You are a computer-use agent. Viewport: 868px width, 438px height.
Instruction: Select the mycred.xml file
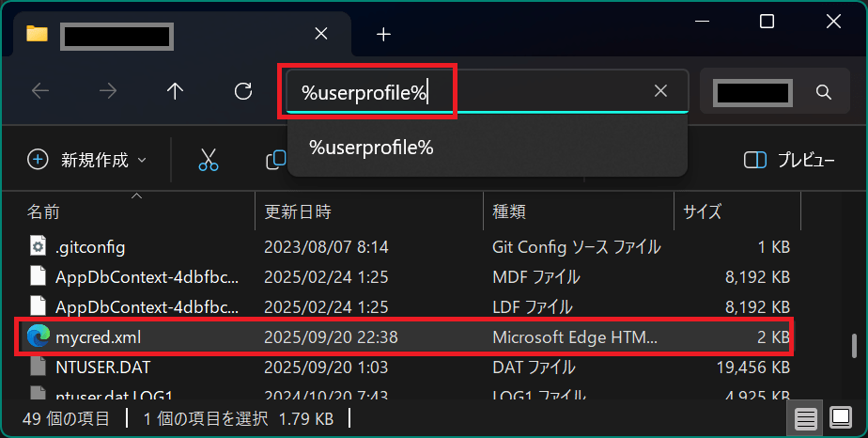99,336
